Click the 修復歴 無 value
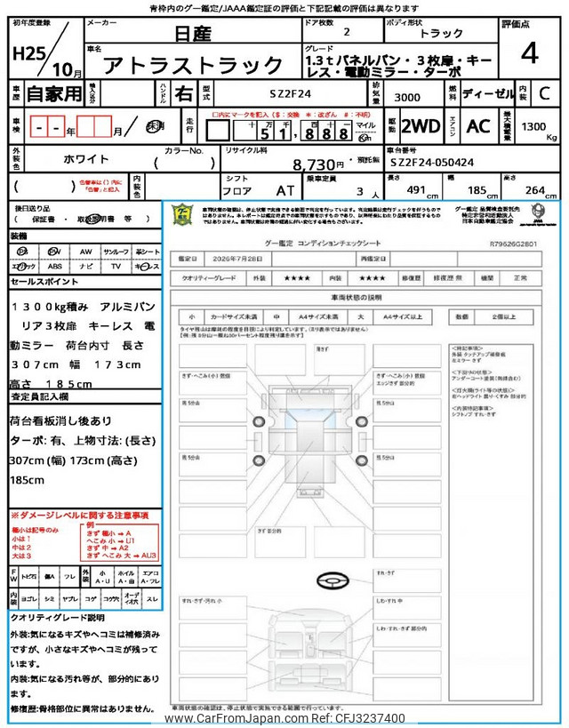 click(448, 278)
